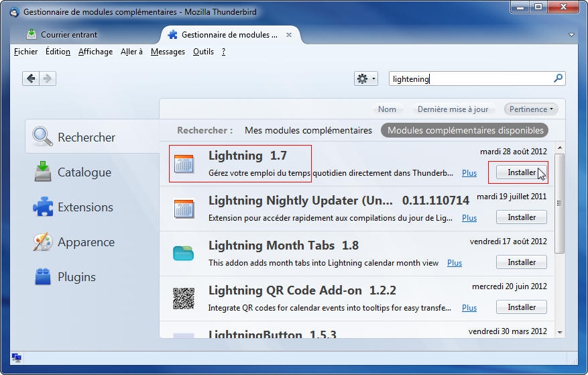This screenshot has height=375, width=588.
Task: Click the Catalogue download box icon
Action: click(x=43, y=171)
